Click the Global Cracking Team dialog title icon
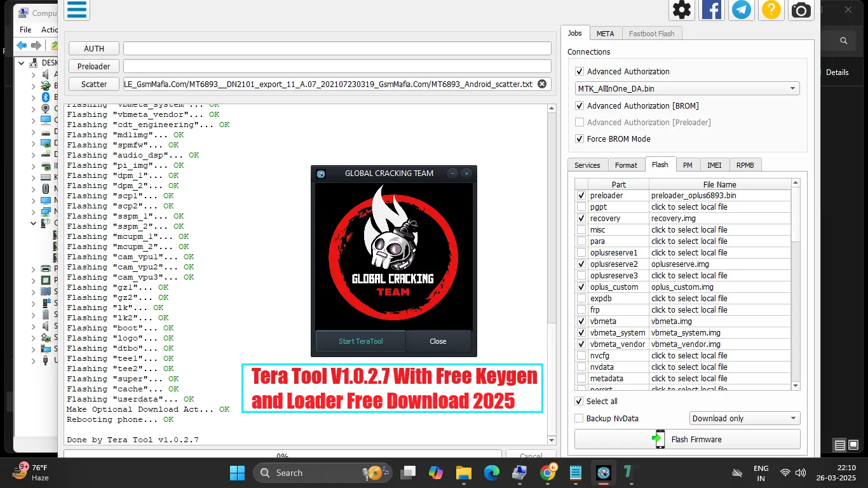Image resolution: width=868 pixels, height=488 pixels. click(x=321, y=173)
